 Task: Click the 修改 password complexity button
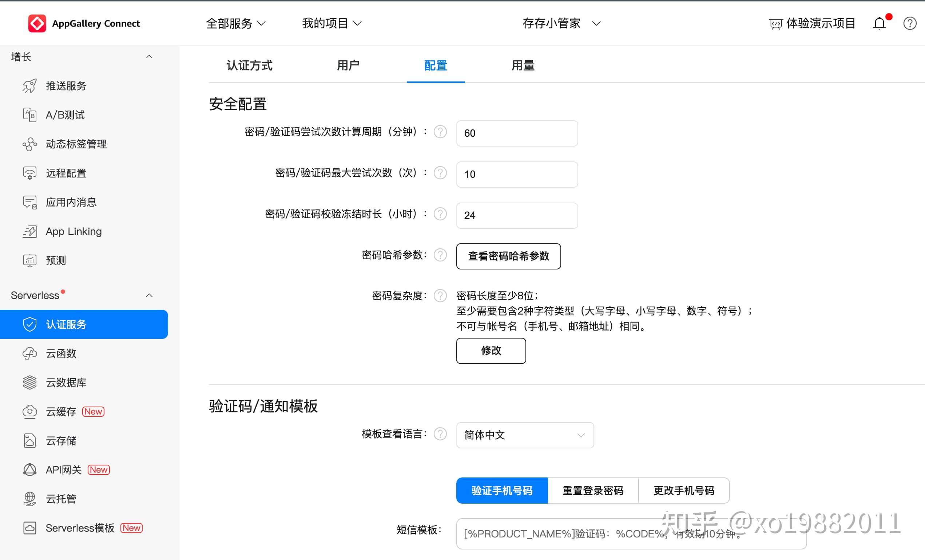click(x=491, y=351)
